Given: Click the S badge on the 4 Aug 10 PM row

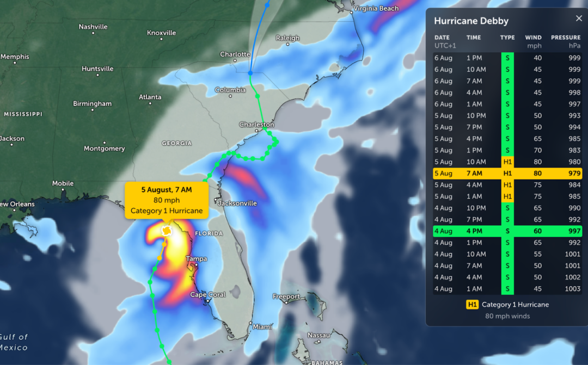Looking at the screenshot, I should click(507, 208).
